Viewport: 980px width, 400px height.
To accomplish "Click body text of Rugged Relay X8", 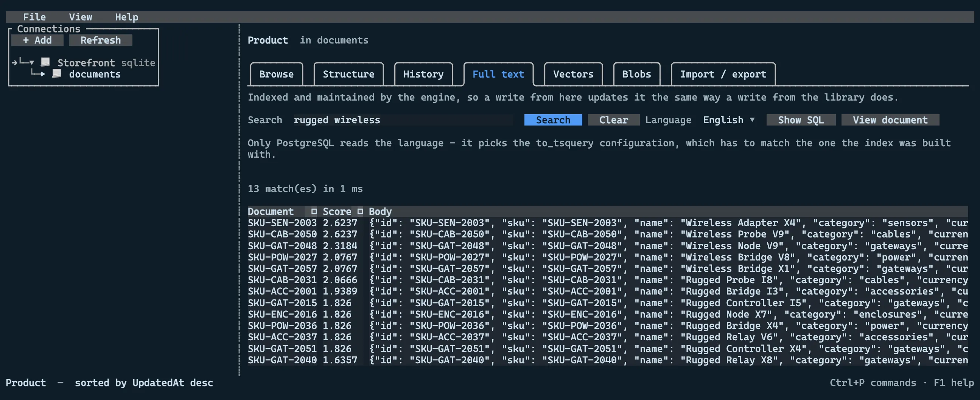I will 669,360.
